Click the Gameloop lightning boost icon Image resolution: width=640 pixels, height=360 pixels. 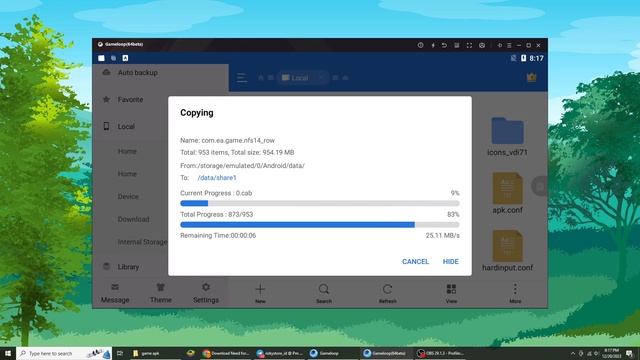[433, 45]
